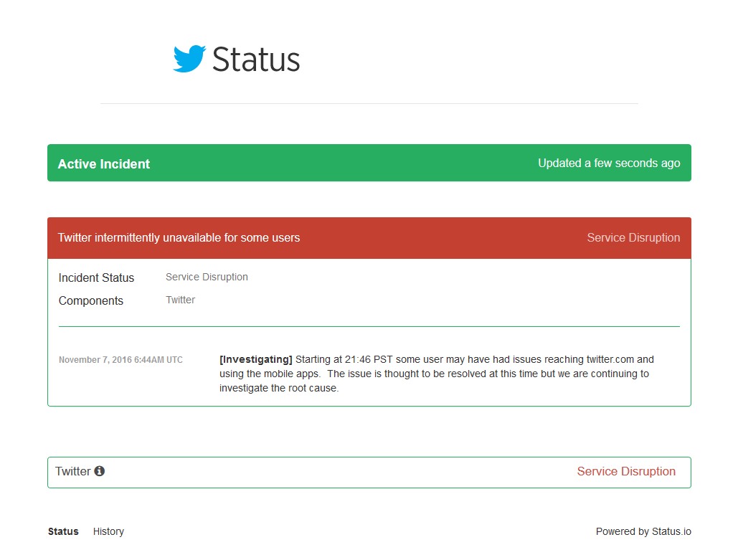Click the Twitter component value
This screenshot has height=560, width=738.
[180, 300]
